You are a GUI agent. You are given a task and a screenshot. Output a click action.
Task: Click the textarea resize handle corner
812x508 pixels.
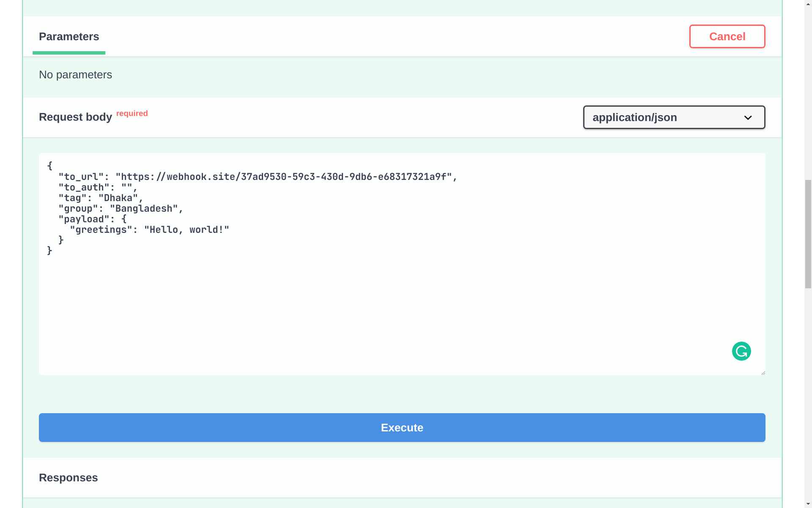(x=763, y=373)
